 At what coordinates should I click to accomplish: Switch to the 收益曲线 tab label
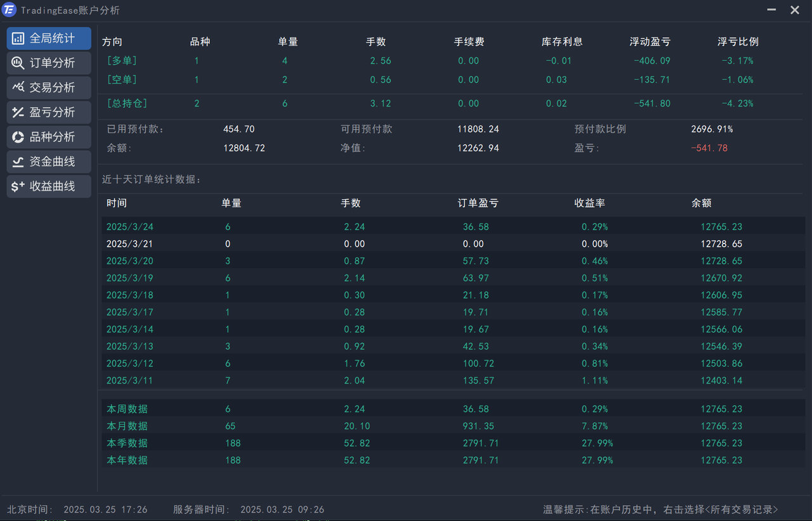(52, 186)
